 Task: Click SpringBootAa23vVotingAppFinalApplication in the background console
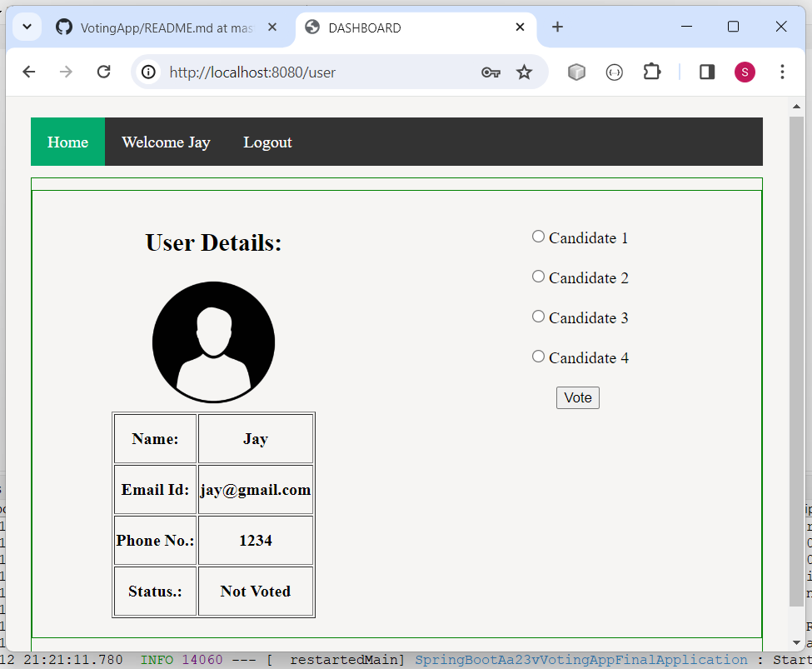[x=581, y=660]
